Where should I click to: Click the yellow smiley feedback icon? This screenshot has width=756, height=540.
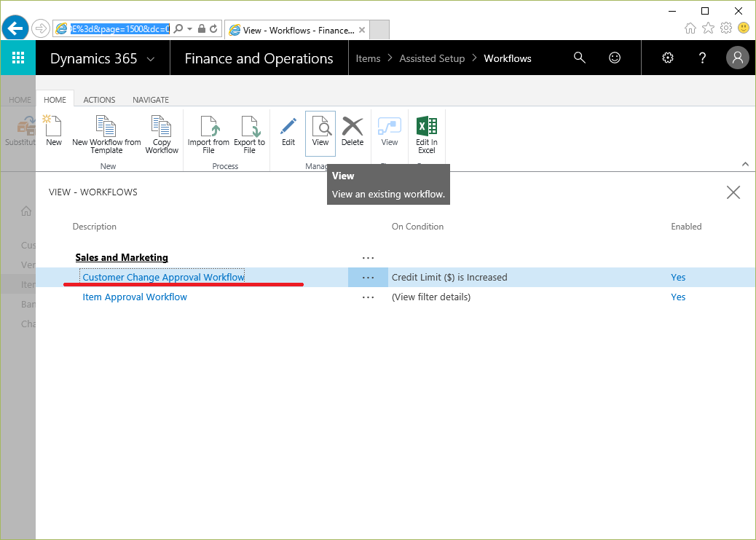point(744,28)
